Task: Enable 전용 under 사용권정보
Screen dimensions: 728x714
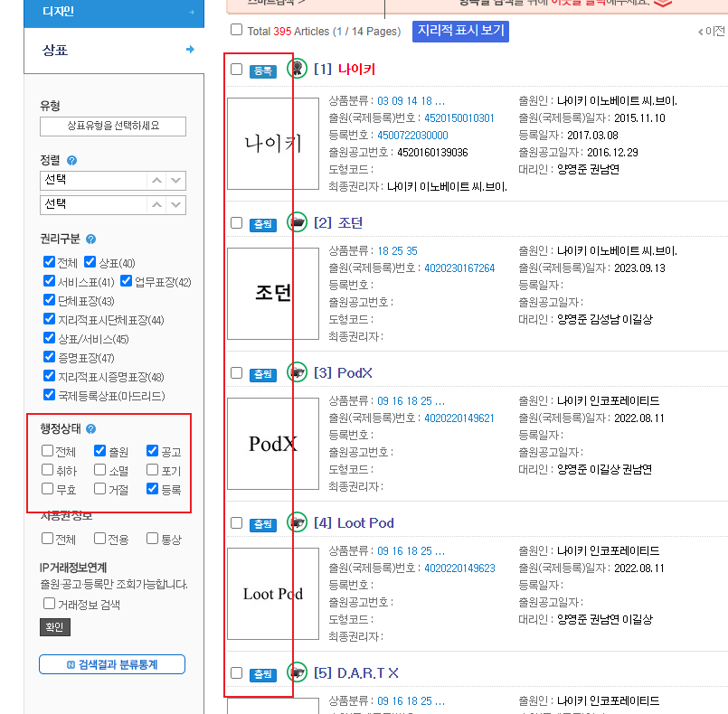Action: (x=99, y=538)
